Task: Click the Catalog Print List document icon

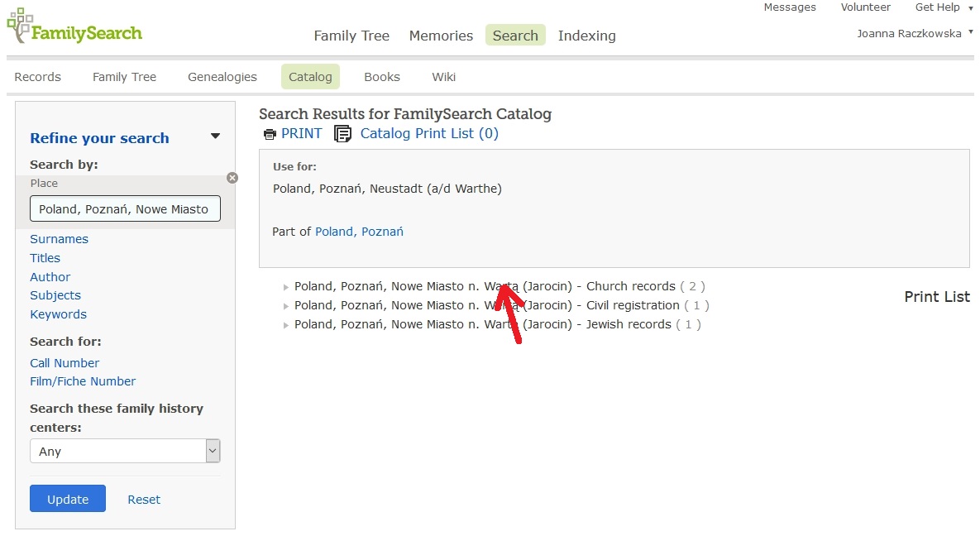Action: coord(342,134)
